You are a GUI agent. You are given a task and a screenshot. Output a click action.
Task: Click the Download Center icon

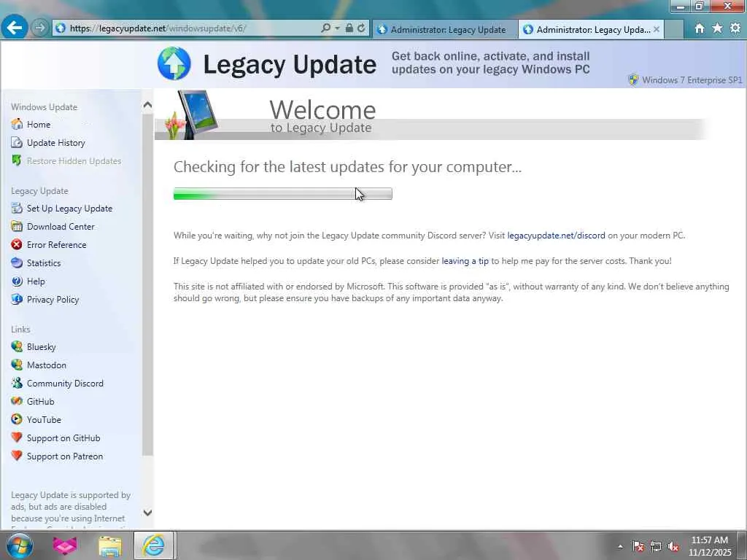(x=17, y=226)
